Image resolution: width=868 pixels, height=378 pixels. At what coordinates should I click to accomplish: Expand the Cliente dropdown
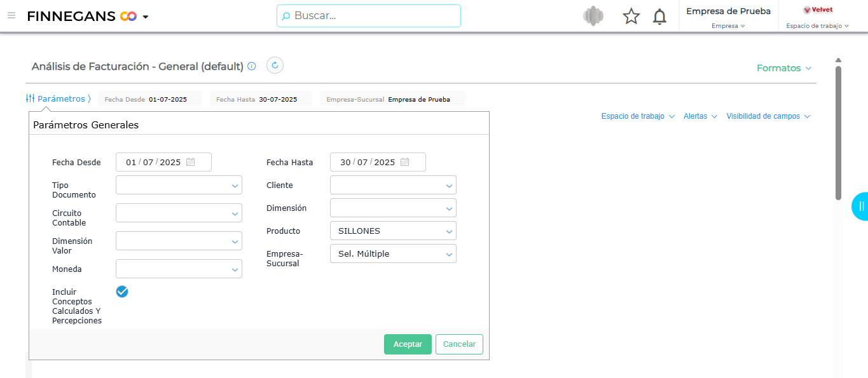click(393, 185)
